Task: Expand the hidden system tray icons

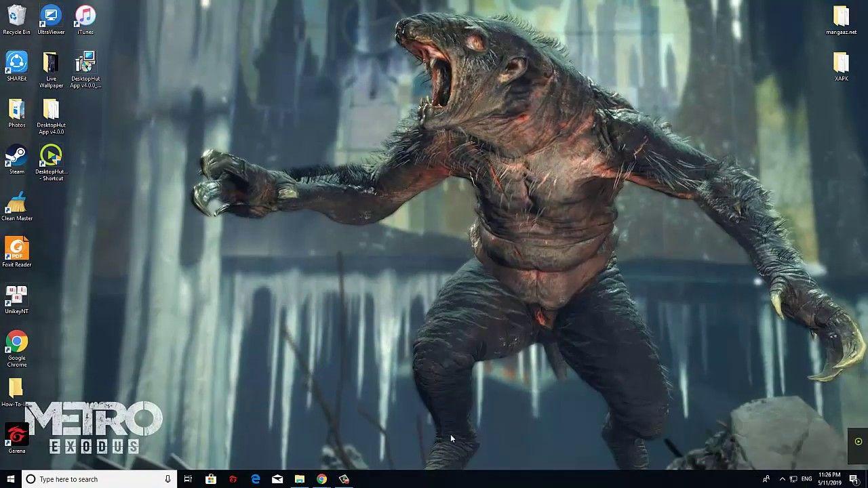Action: tap(782, 479)
